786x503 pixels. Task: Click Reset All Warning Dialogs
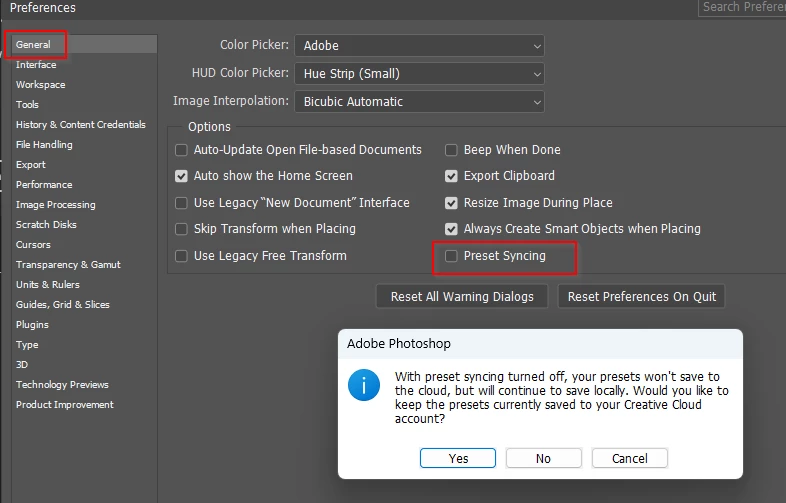click(462, 297)
